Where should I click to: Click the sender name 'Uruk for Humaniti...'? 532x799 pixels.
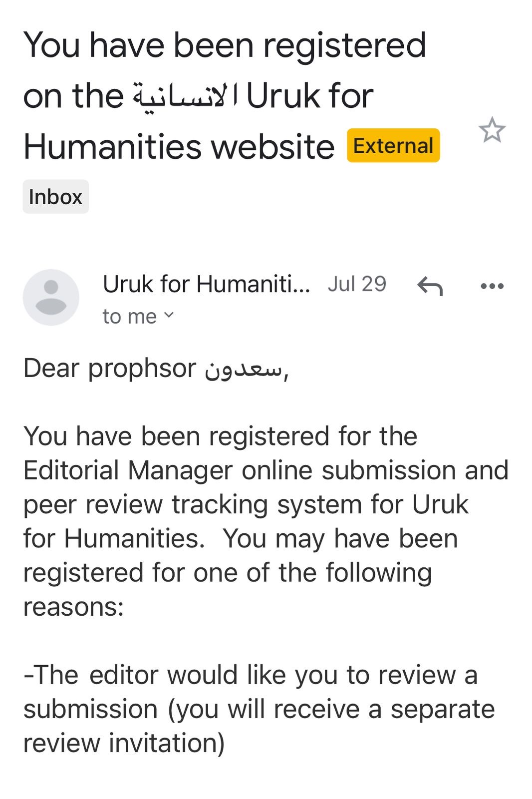[206, 284]
